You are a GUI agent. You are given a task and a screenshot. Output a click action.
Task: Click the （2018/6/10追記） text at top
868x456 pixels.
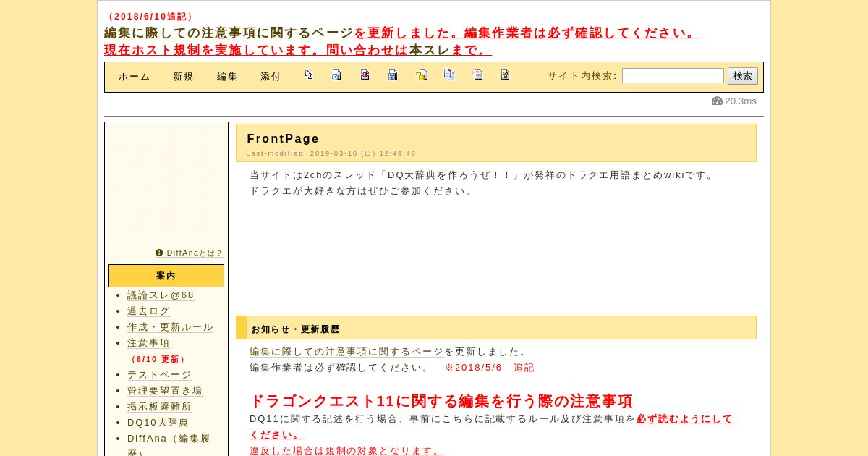click(150, 17)
